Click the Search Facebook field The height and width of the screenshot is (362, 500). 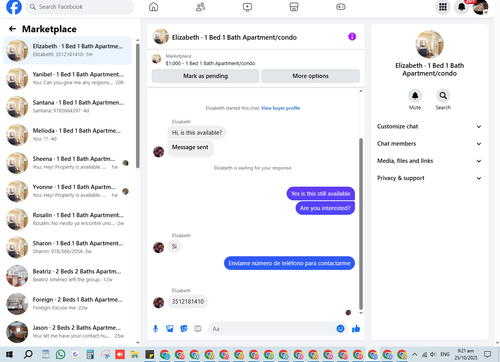[x=80, y=7]
